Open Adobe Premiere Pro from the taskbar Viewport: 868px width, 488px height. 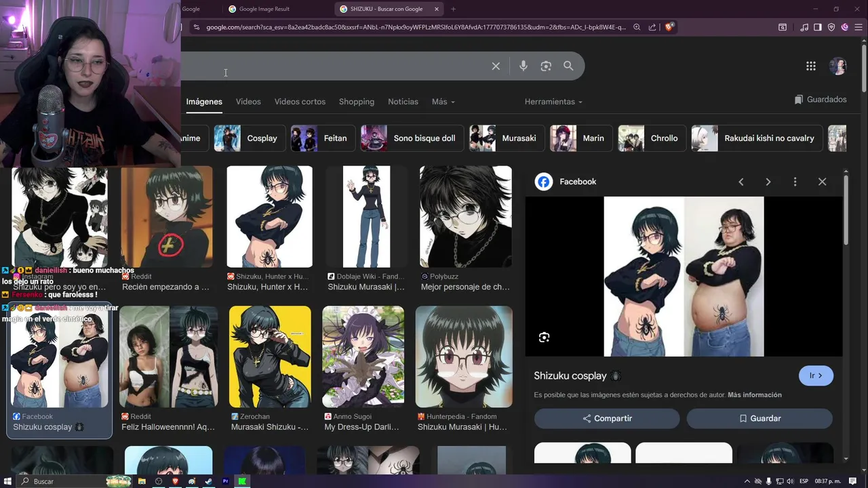(225, 481)
